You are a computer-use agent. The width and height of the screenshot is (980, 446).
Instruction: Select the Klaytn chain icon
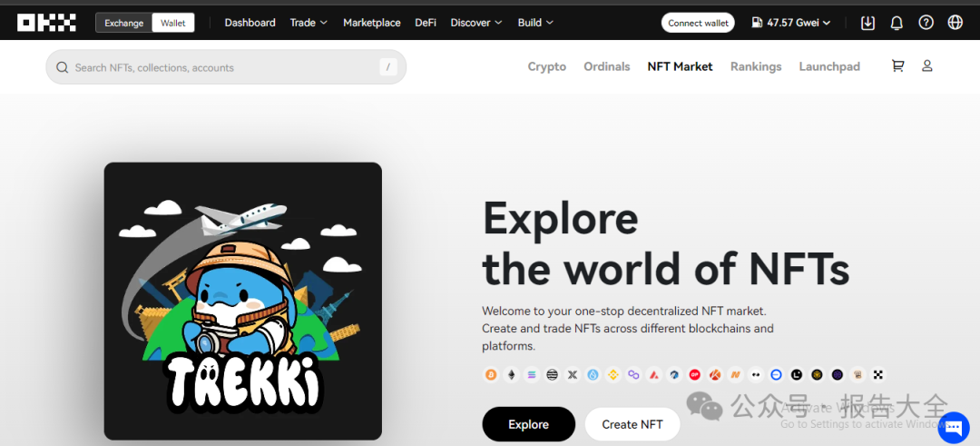click(715, 374)
